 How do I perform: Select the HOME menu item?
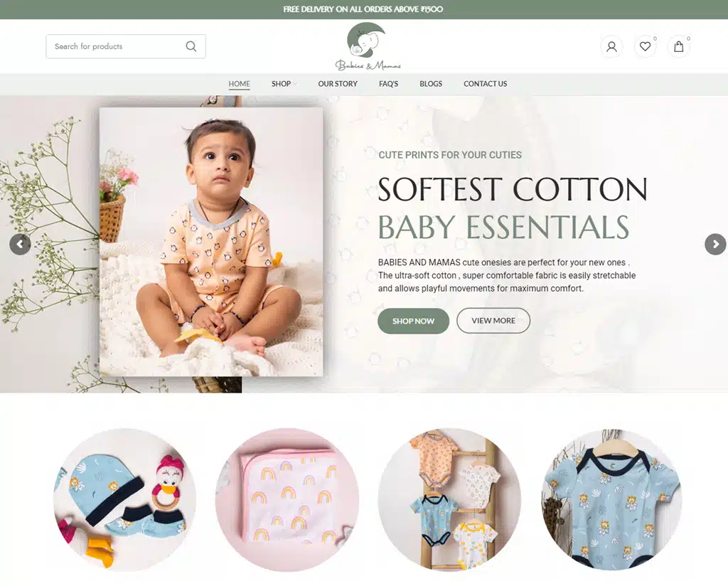click(x=239, y=84)
